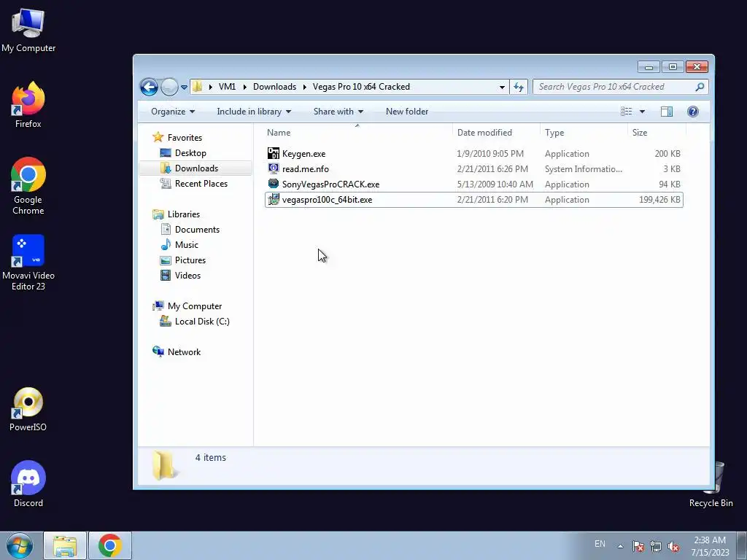Expand arrow after VM1 breadcrumb
747x560 pixels.
coord(245,87)
